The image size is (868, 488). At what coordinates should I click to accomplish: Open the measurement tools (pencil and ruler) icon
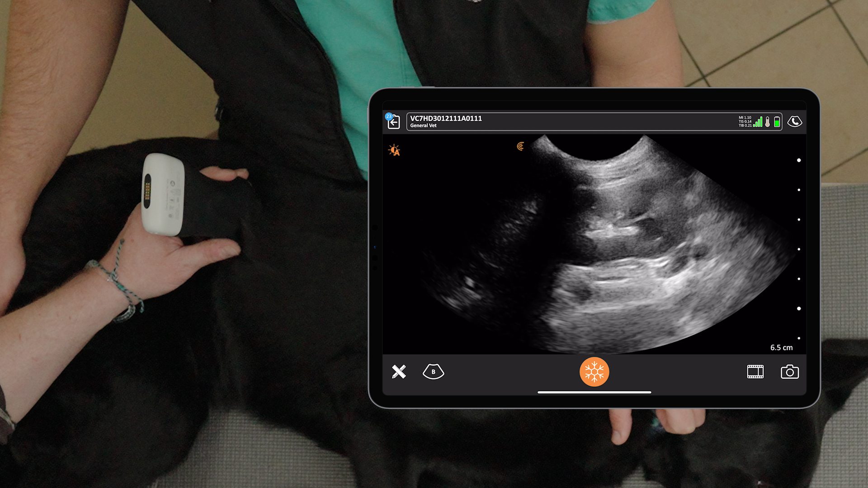click(x=399, y=372)
